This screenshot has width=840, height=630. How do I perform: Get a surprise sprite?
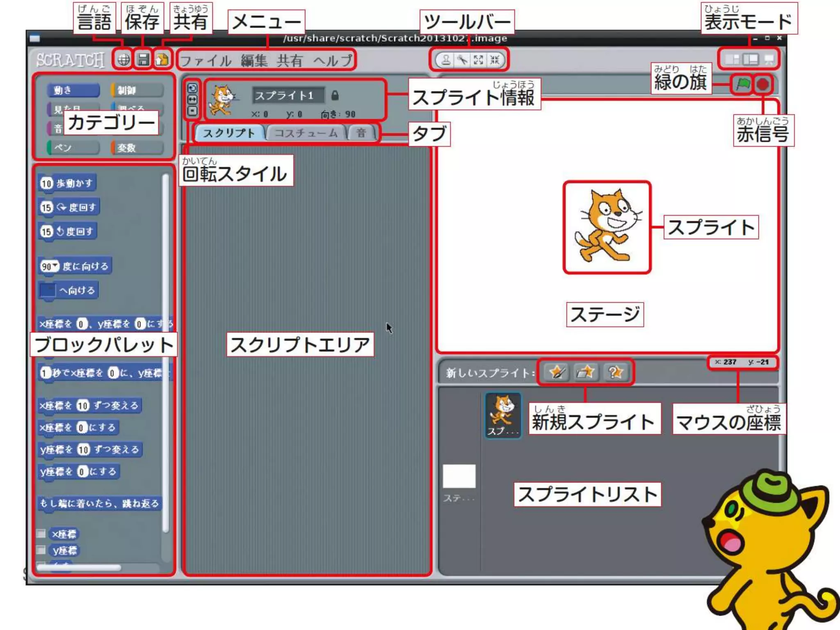(x=615, y=372)
